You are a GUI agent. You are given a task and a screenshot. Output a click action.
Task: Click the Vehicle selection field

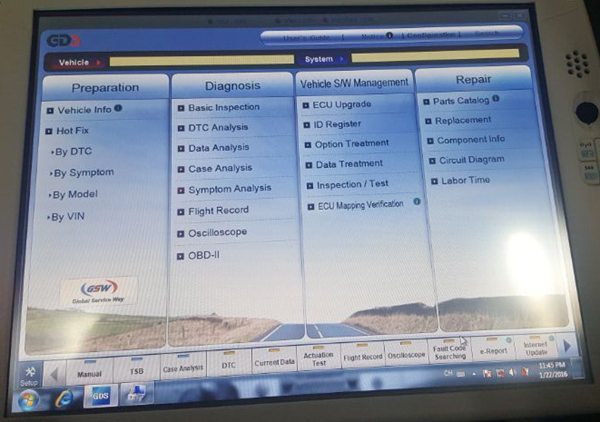tap(202, 60)
